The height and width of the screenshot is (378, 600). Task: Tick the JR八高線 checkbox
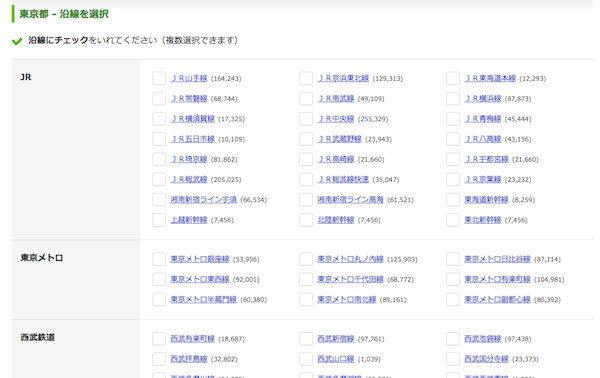click(453, 139)
